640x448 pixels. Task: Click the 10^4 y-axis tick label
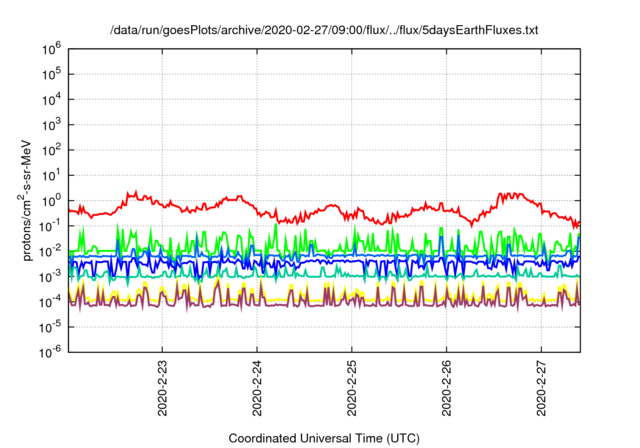pyautogui.click(x=51, y=100)
